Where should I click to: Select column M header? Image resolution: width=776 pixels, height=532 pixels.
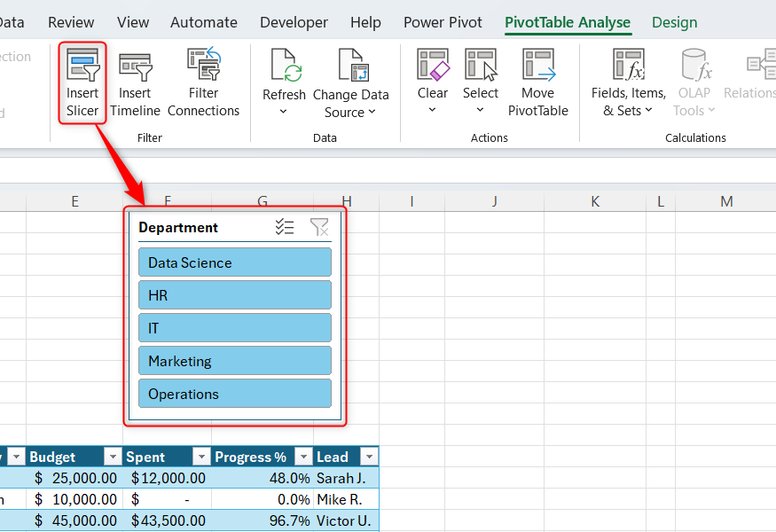(726, 201)
